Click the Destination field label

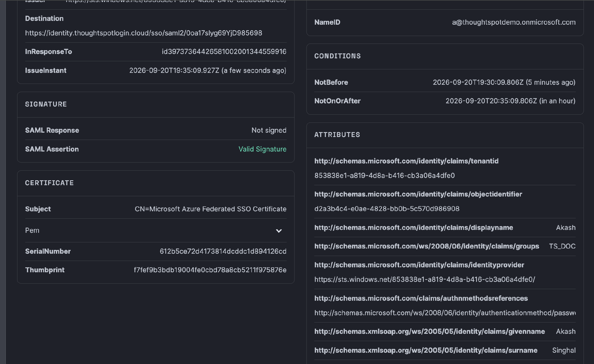tap(44, 19)
